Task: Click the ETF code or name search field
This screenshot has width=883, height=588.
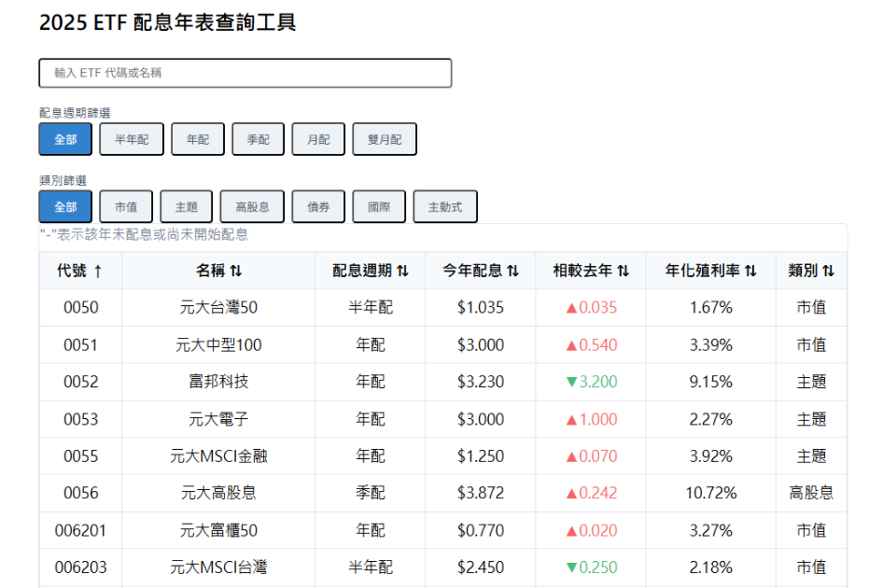Action: tap(245, 73)
